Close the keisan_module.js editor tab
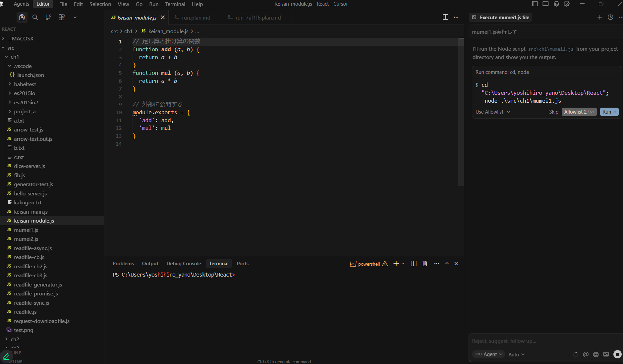The width and height of the screenshot is (623, 364). click(x=163, y=17)
